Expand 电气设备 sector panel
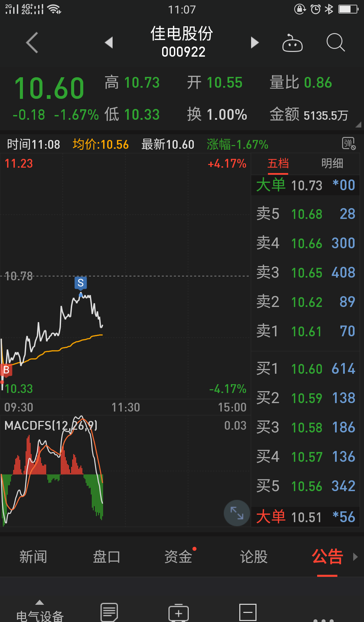 (x=40, y=611)
